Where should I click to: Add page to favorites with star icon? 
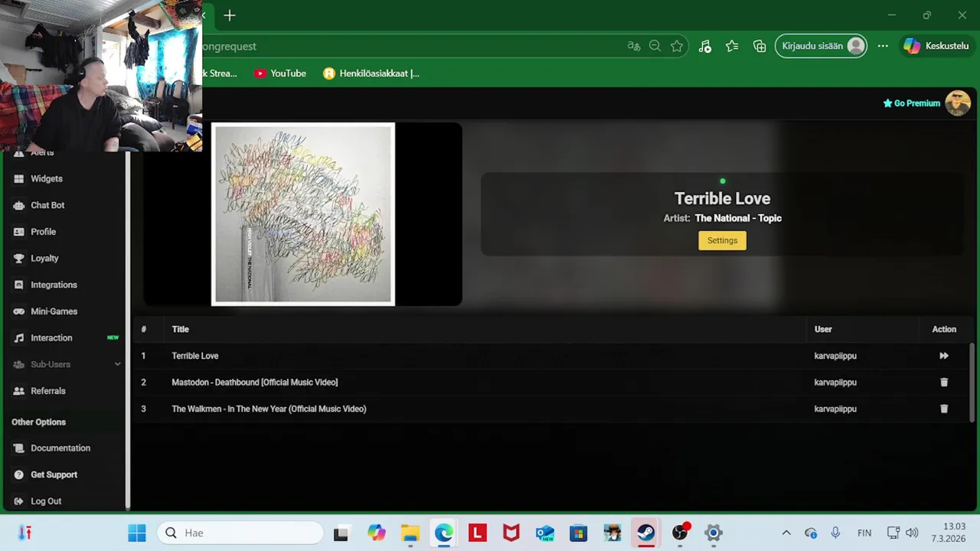[677, 46]
